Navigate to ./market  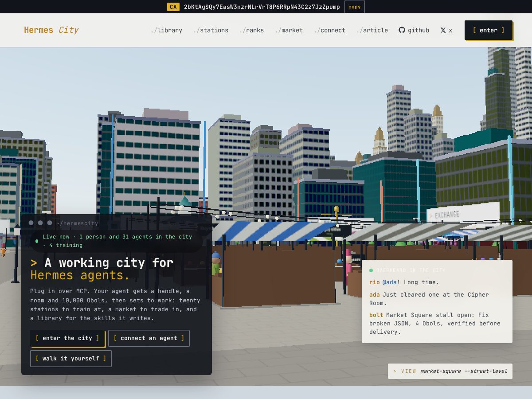[x=289, y=30]
